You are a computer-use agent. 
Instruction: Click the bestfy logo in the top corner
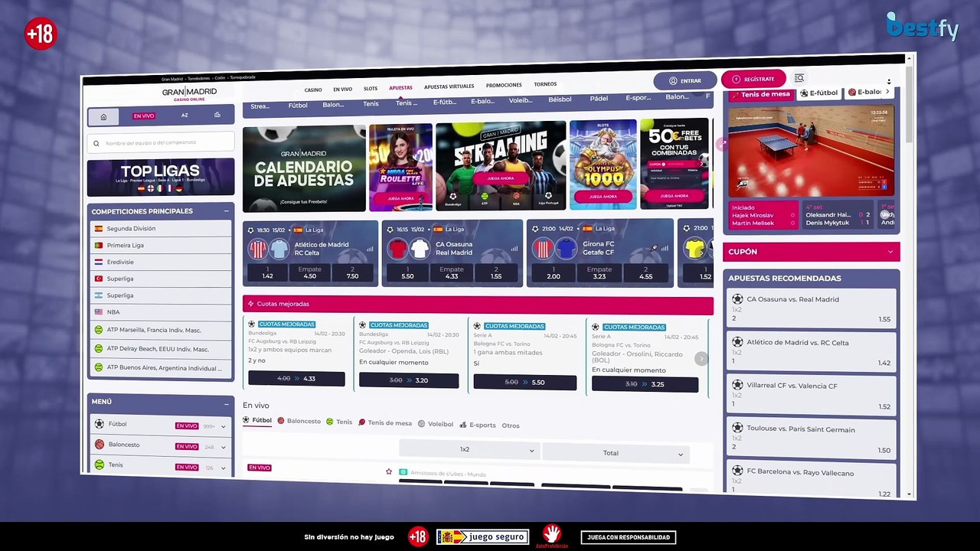(x=923, y=28)
